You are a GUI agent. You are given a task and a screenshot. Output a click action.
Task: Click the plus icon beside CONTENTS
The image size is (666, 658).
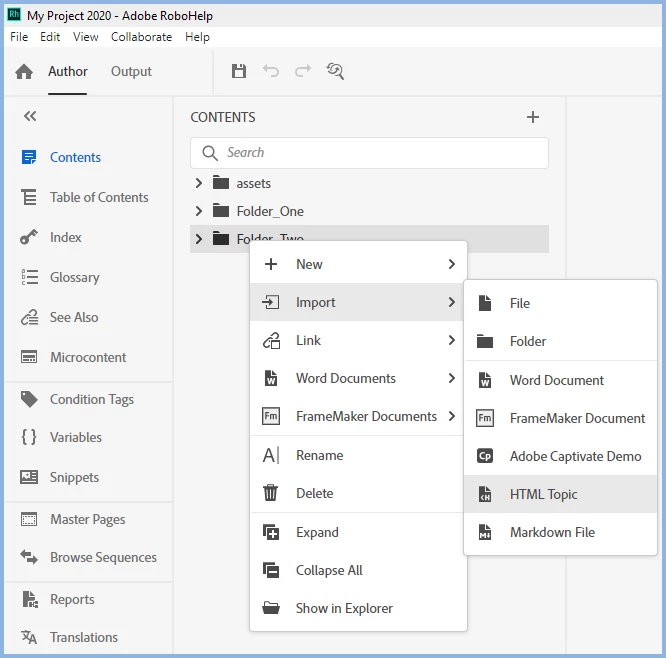(x=533, y=117)
